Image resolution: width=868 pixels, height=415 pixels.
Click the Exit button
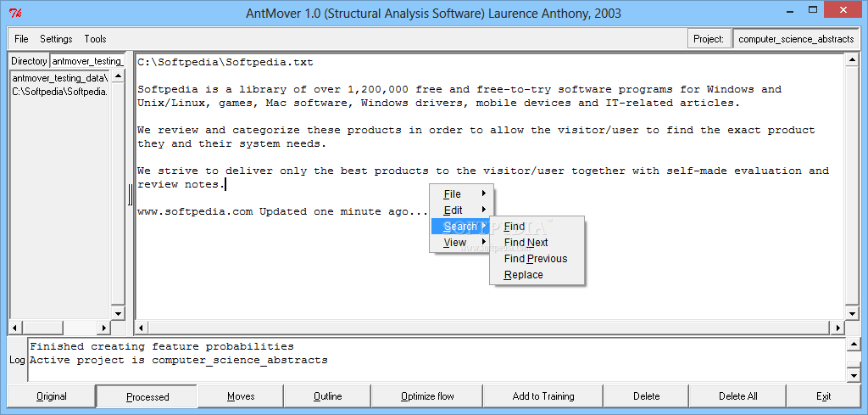pyautogui.click(x=824, y=396)
